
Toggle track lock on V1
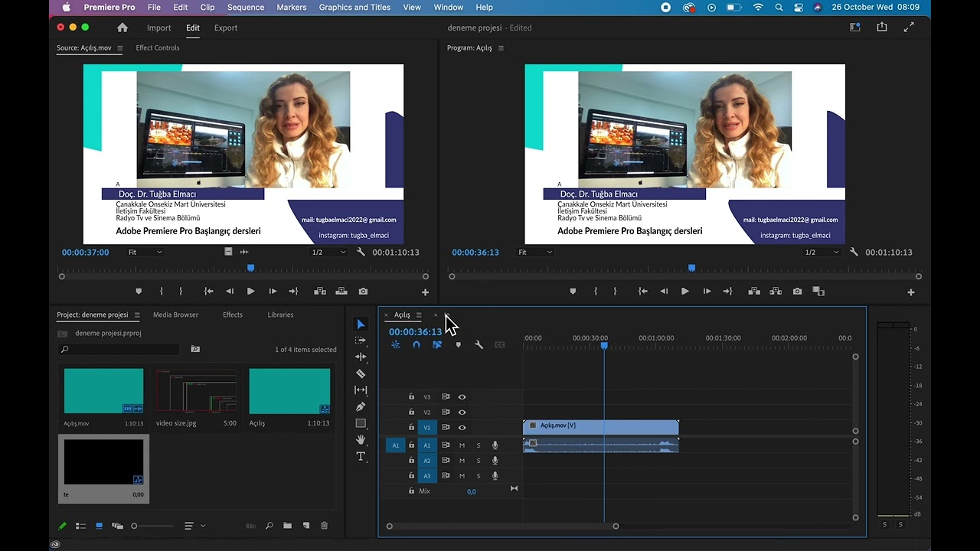coord(411,428)
